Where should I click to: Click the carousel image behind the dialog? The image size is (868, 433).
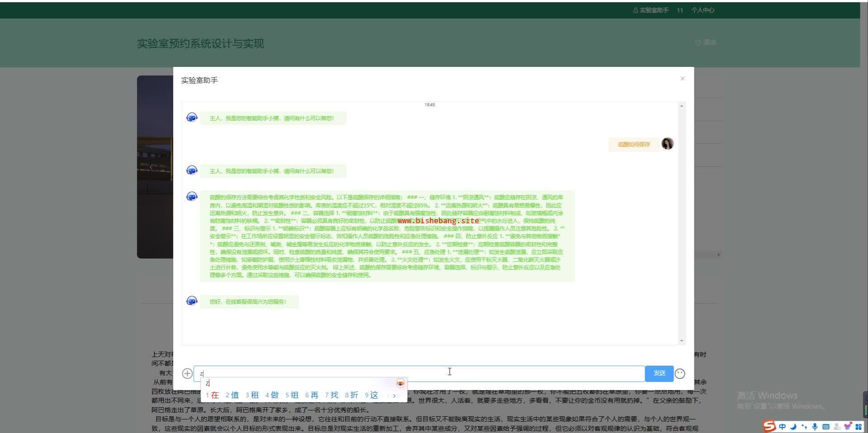tap(155, 167)
